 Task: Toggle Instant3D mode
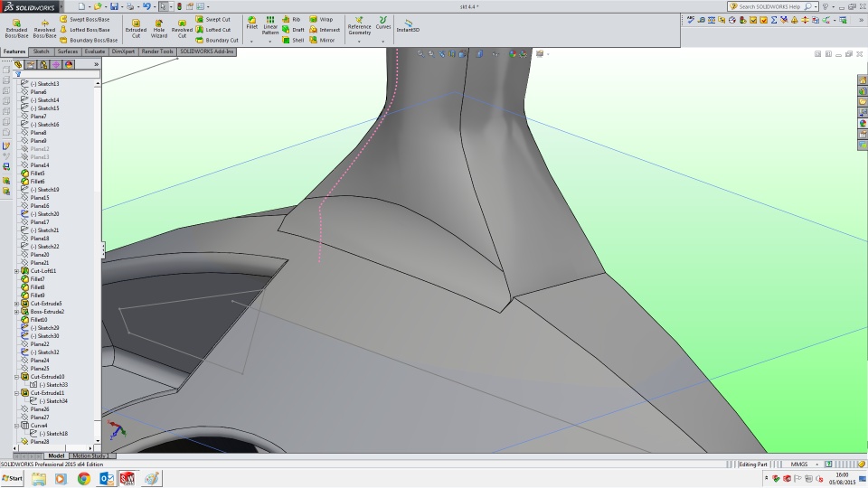click(408, 25)
